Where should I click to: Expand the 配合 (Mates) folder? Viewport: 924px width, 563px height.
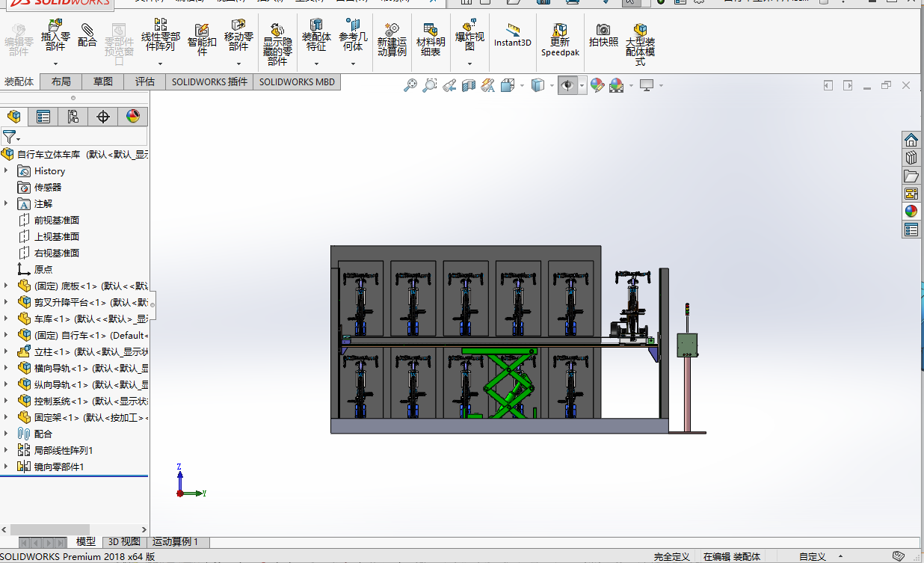click(6, 434)
